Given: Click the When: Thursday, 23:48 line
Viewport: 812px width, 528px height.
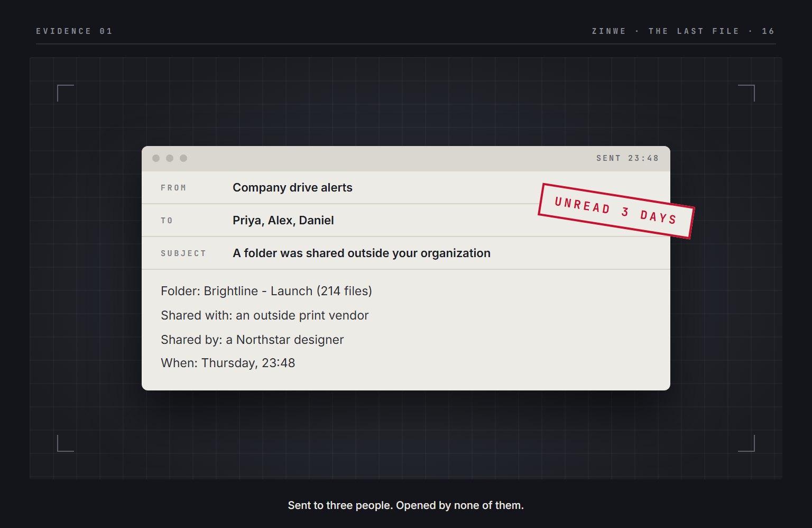Looking at the screenshot, I should 228,363.
